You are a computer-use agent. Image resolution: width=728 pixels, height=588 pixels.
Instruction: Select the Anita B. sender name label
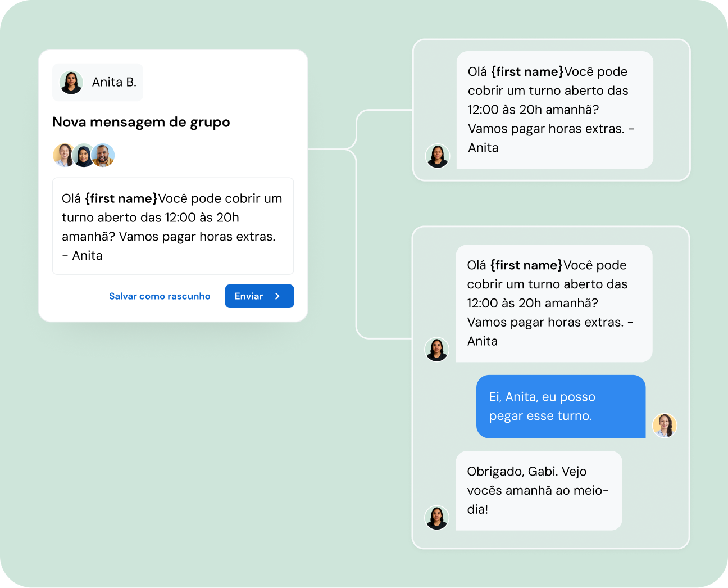coord(114,83)
